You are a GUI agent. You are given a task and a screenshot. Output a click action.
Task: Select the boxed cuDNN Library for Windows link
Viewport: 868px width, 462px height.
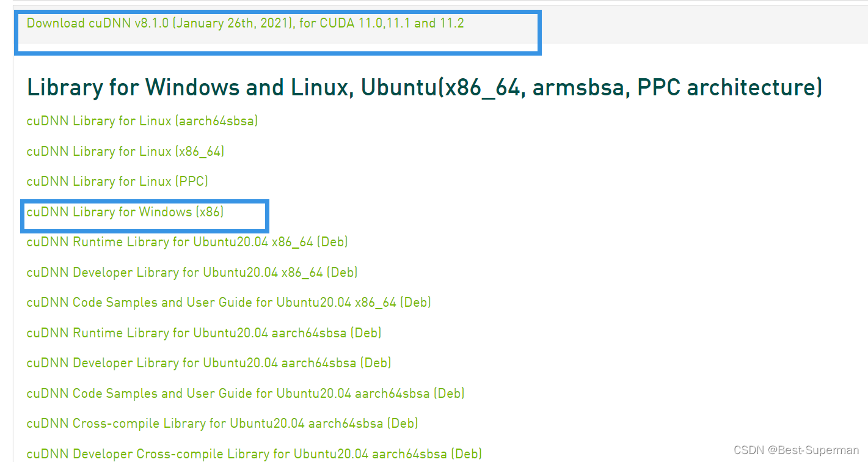tap(125, 211)
